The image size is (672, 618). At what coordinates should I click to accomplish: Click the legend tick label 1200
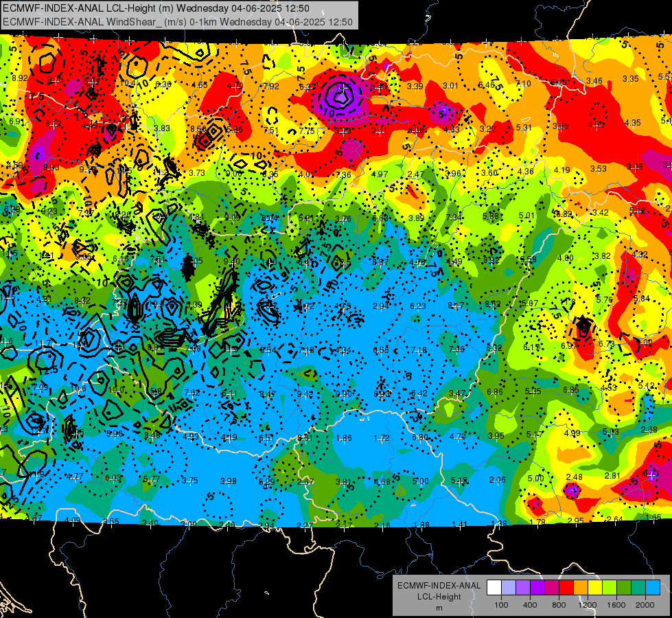click(588, 605)
